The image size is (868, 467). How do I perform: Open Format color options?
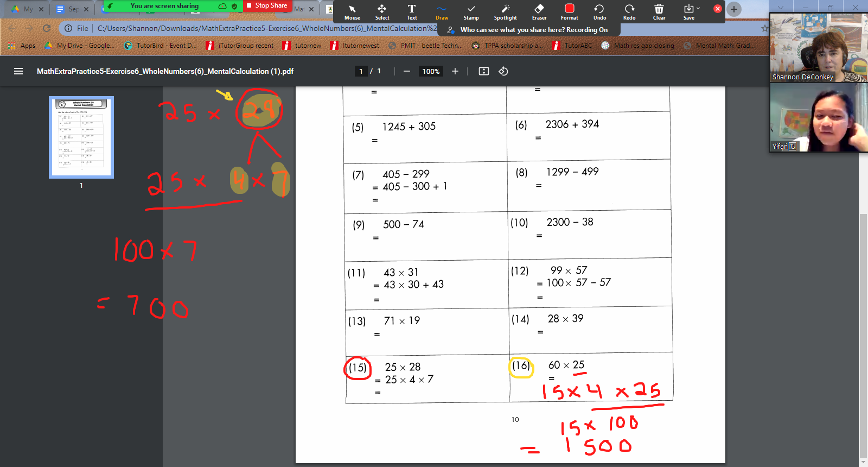[x=569, y=11]
